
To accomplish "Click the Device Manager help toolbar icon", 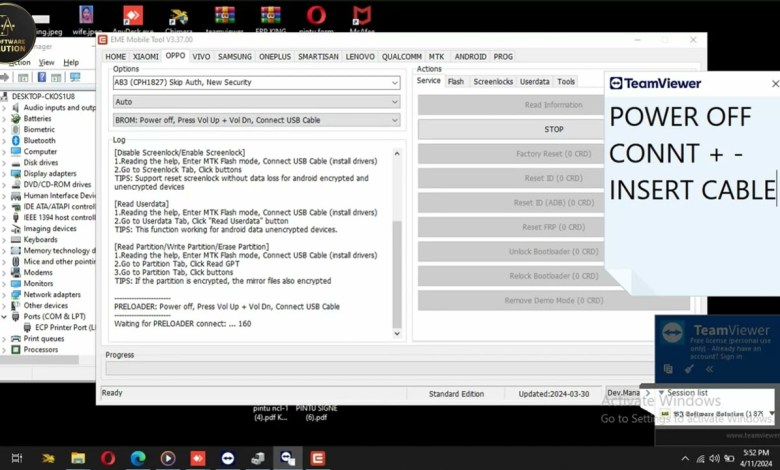I will coord(42,77).
